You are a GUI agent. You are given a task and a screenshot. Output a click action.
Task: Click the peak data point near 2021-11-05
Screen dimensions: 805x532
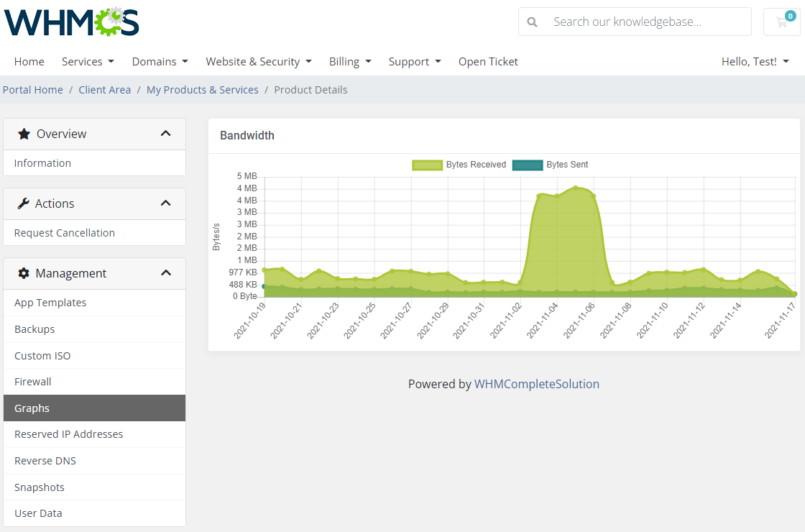pos(576,188)
